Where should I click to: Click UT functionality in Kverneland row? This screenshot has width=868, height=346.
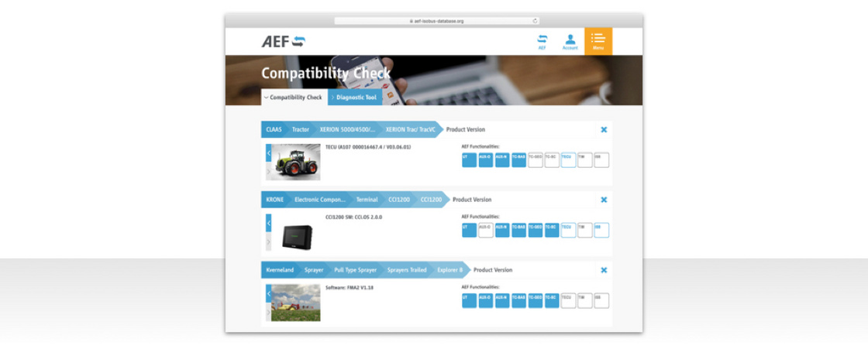pos(469,300)
